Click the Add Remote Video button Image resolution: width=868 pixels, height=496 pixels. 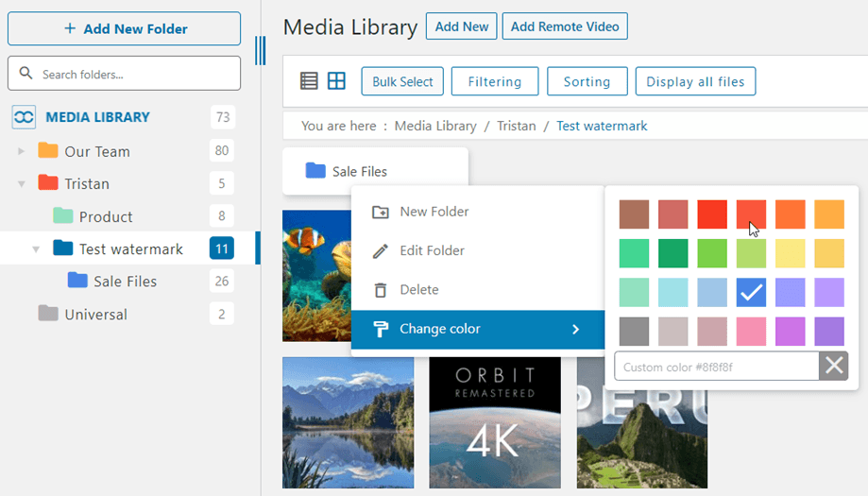coord(564,26)
